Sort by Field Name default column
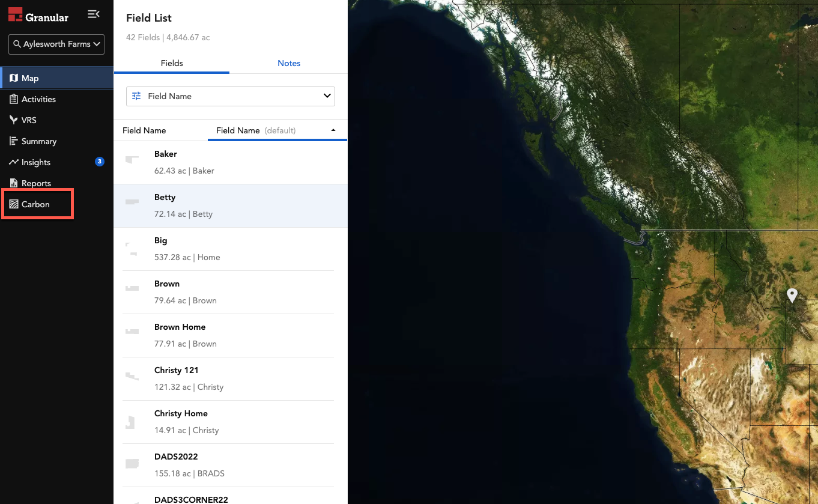 click(277, 130)
